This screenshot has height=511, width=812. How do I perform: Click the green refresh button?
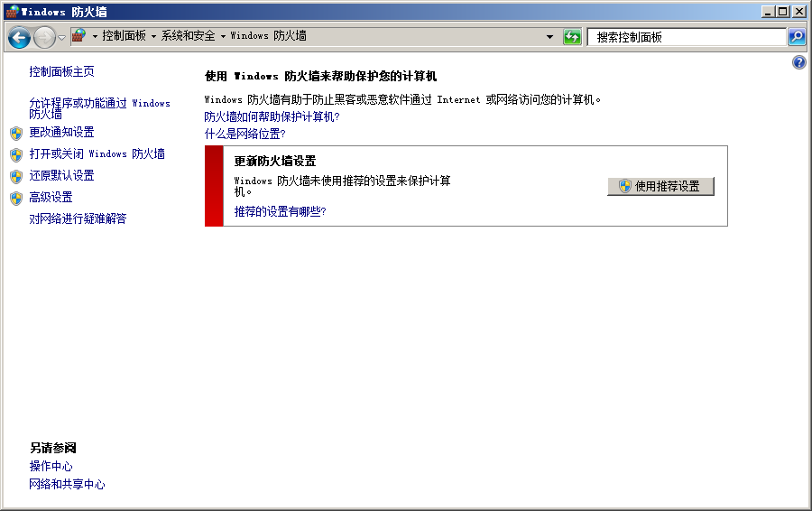tap(572, 37)
